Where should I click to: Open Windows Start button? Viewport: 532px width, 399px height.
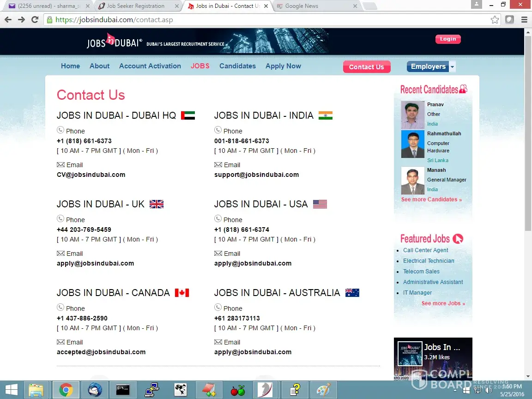pos(12,390)
